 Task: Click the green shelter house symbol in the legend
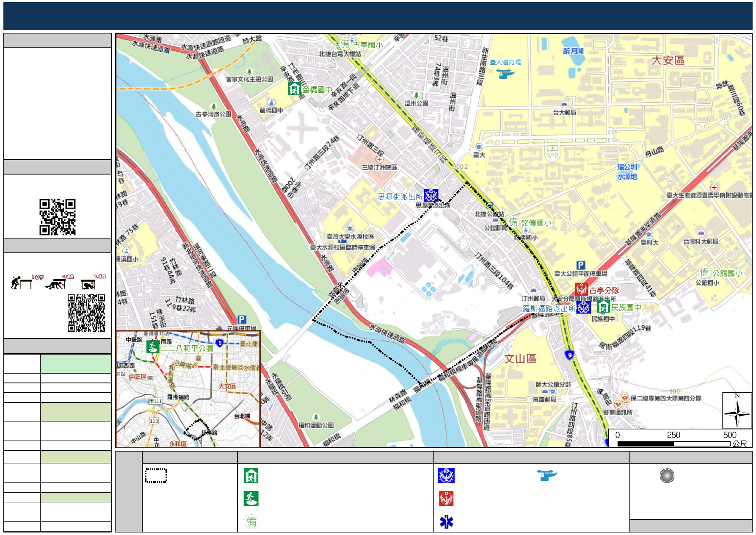[251, 476]
